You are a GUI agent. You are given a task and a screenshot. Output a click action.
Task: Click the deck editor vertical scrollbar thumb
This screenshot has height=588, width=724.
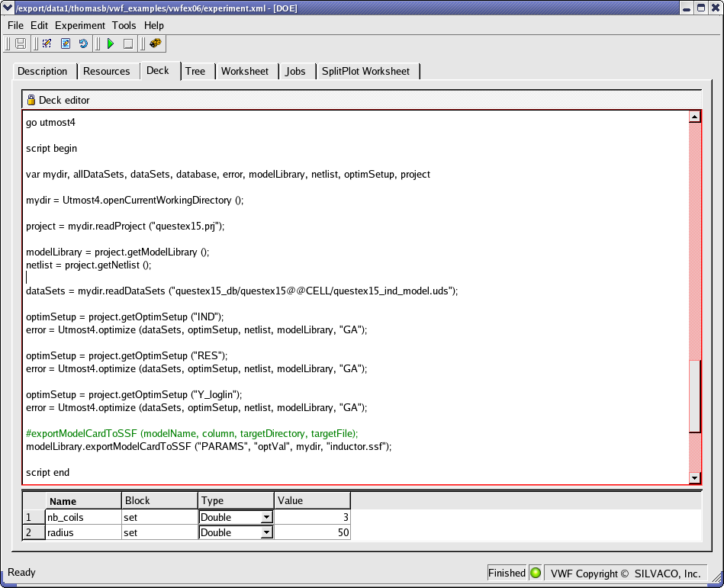coord(694,396)
